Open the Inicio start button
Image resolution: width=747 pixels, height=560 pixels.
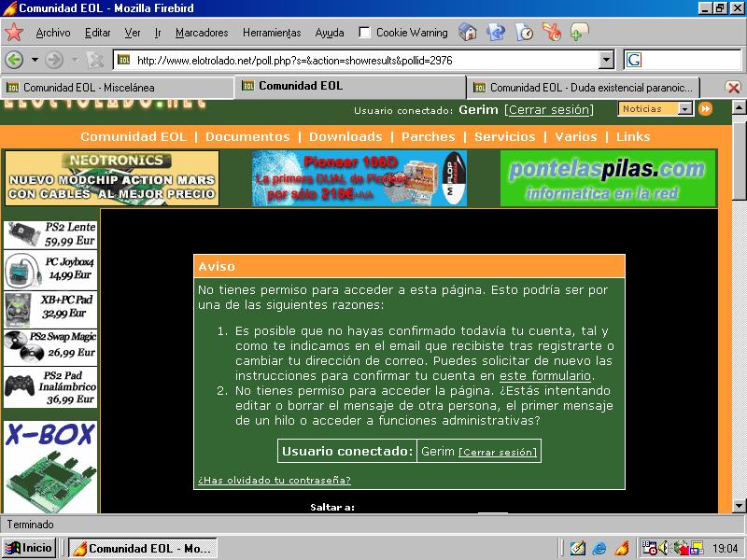(30, 548)
